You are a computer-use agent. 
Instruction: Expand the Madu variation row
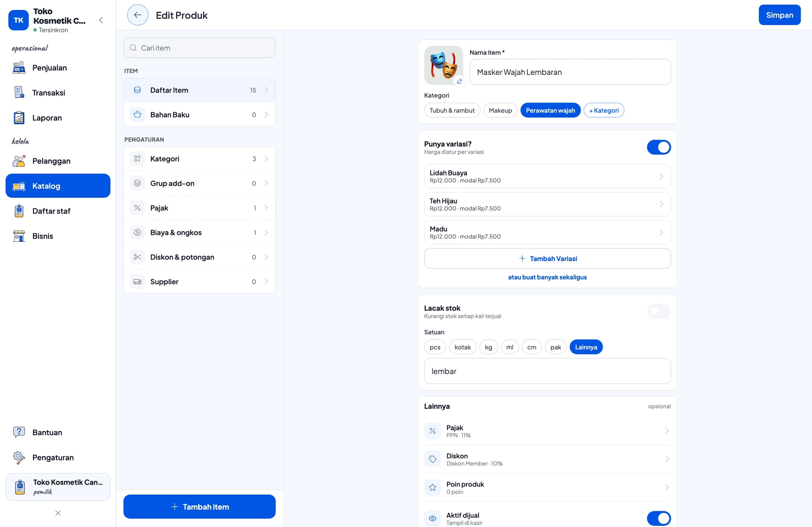[547, 232]
